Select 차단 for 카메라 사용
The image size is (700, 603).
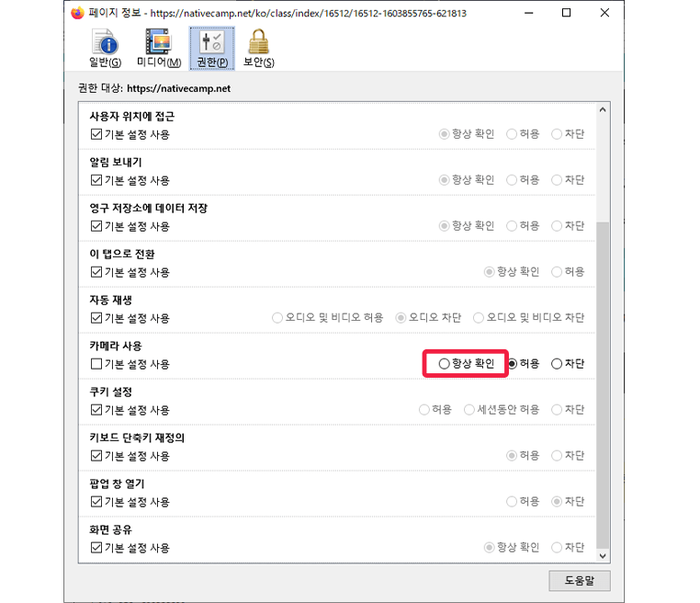pos(557,364)
